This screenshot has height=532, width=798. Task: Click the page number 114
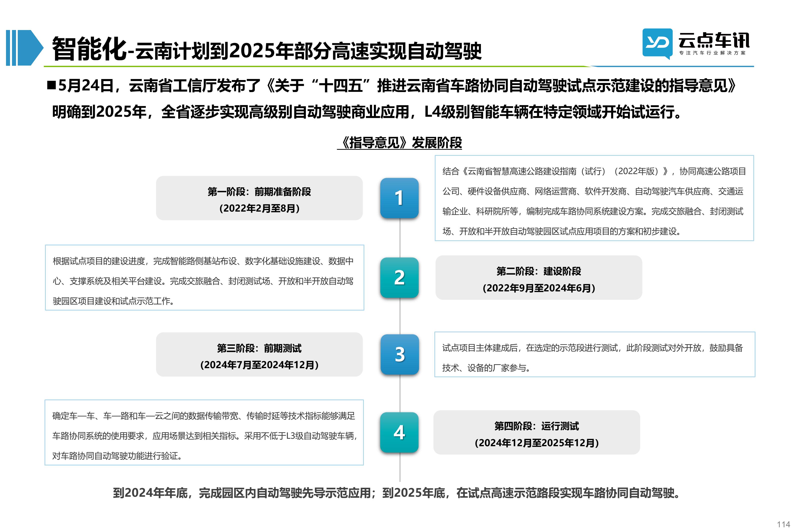click(783, 524)
